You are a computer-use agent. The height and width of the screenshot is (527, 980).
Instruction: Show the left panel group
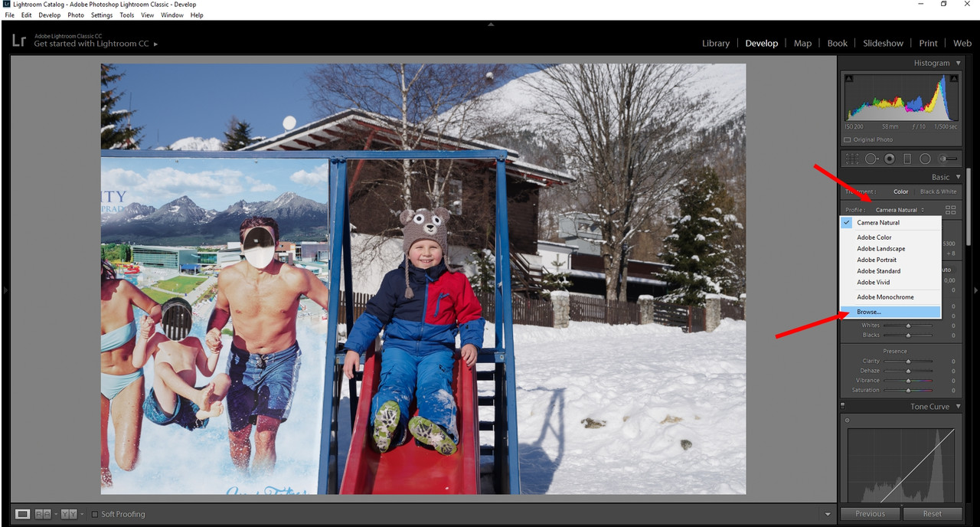[5, 290]
